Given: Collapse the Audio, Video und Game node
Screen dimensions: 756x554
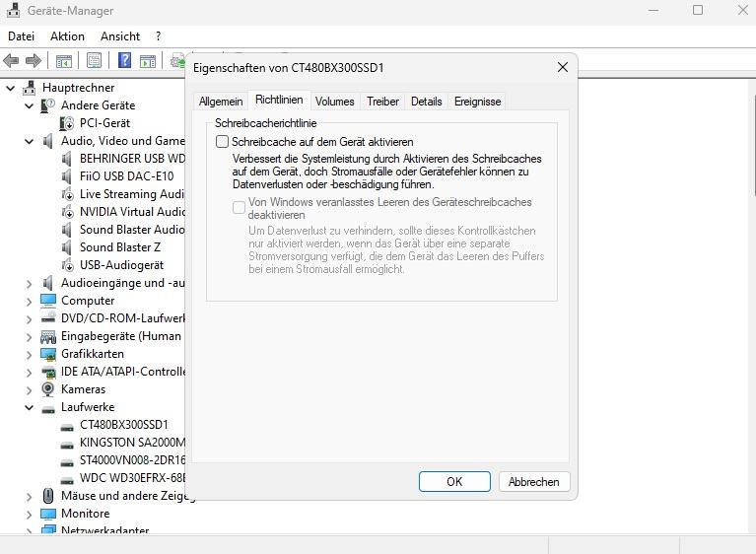Looking at the screenshot, I should pyautogui.click(x=29, y=141).
